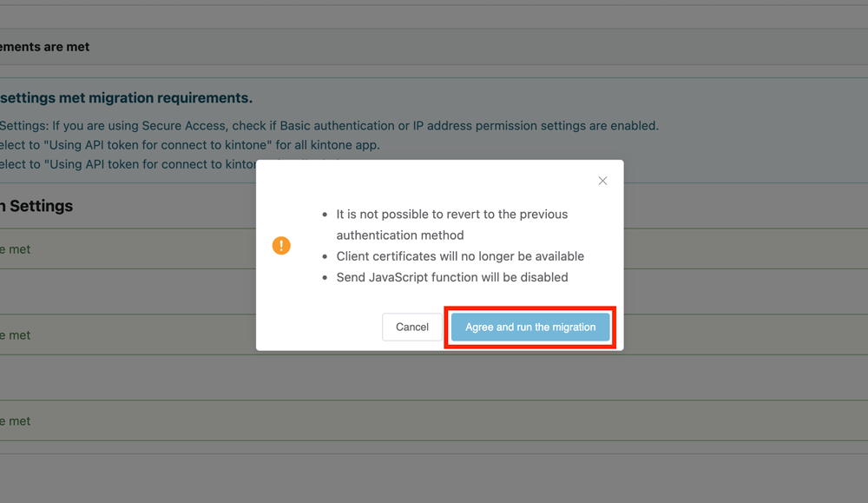Agree and run the migration
Screen dimensions: 868x503
coord(530,327)
